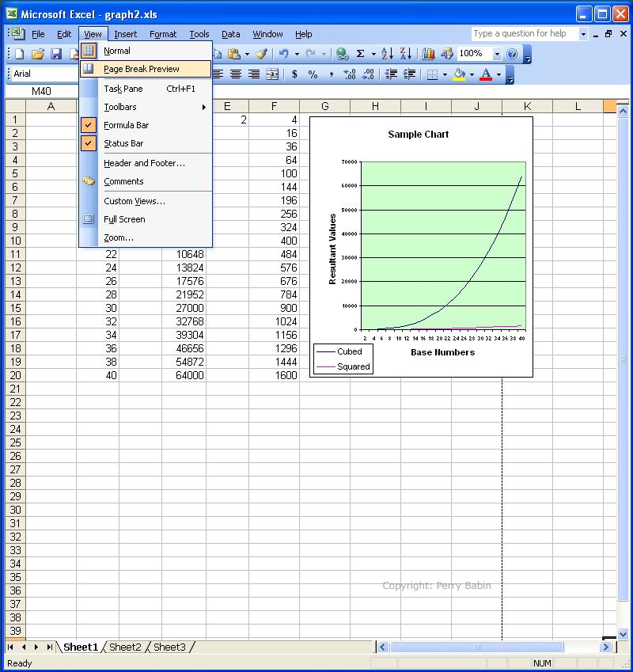Click the first sheet navigation arrow

coord(11,647)
